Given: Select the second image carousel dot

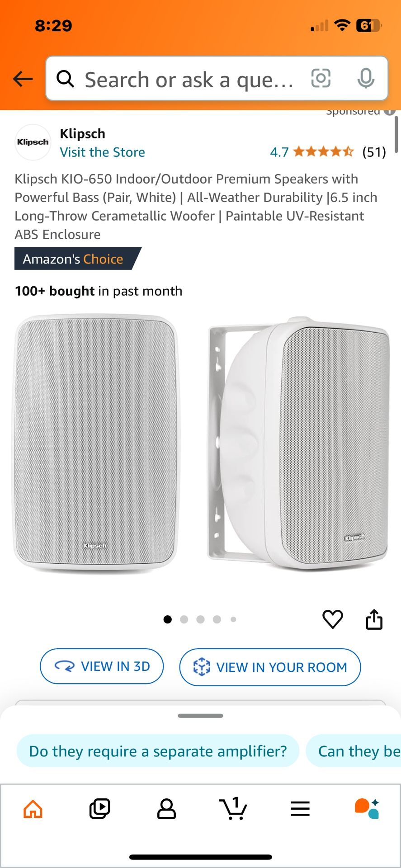Looking at the screenshot, I should coord(184,619).
